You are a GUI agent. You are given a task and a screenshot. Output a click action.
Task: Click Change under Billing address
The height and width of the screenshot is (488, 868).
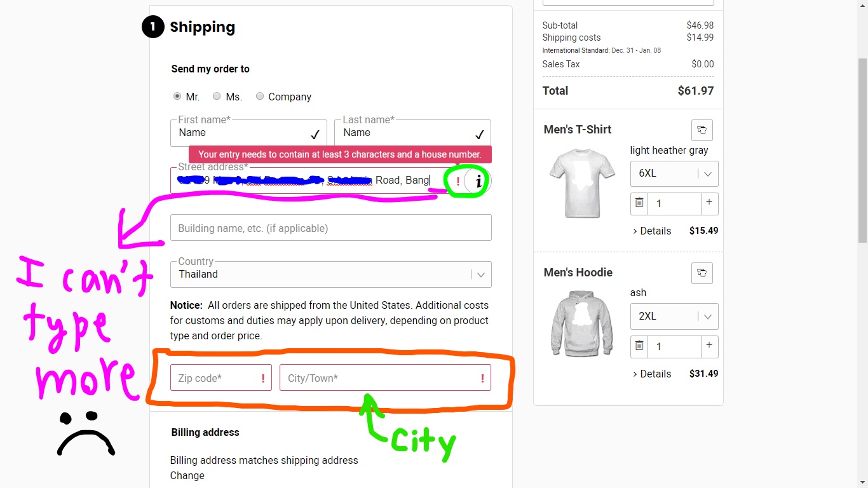(x=187, y=475)
